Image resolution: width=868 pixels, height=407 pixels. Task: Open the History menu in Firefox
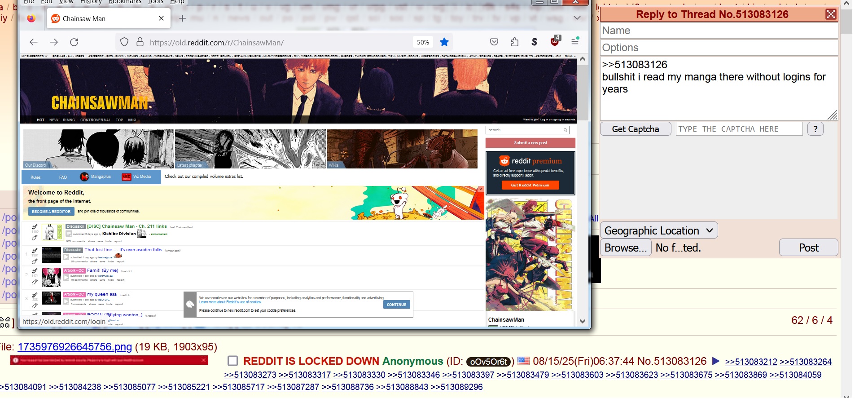click(91, 2)
